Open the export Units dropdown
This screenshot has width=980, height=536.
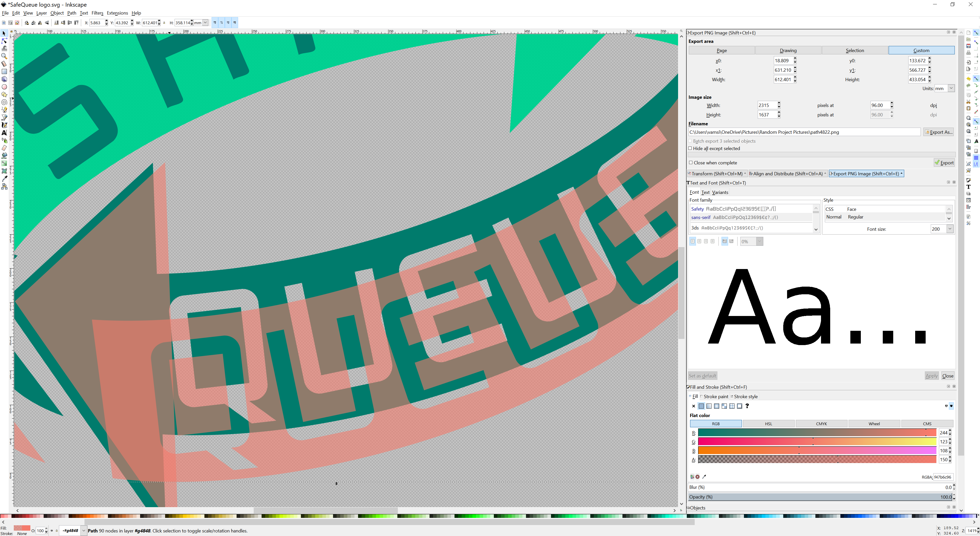point(951,88)
